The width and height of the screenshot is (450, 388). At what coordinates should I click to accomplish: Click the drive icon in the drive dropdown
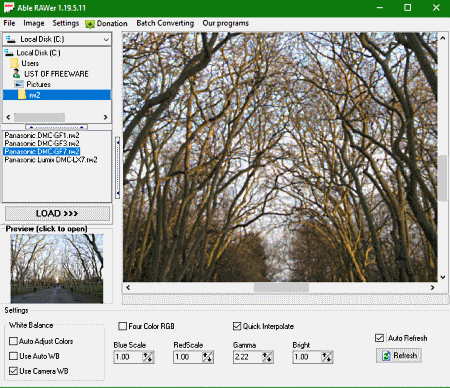pos(11,39)
